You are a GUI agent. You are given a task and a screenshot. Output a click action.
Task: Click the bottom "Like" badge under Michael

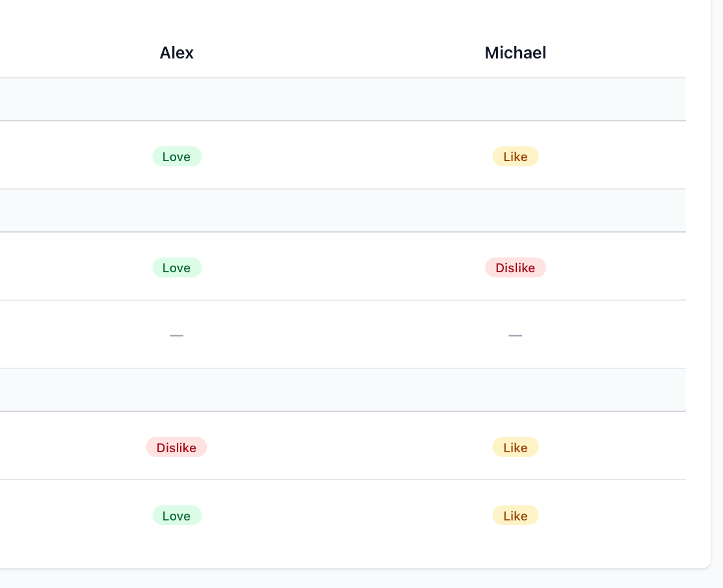515,515
